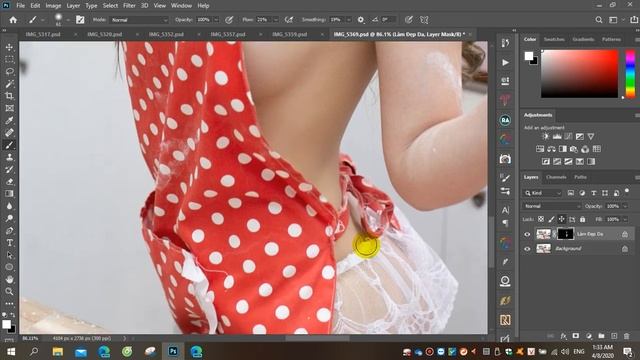Viewport: 640px width, 360px height.
Task: Hide the Background layer
Action: click(x=527, y=249)
